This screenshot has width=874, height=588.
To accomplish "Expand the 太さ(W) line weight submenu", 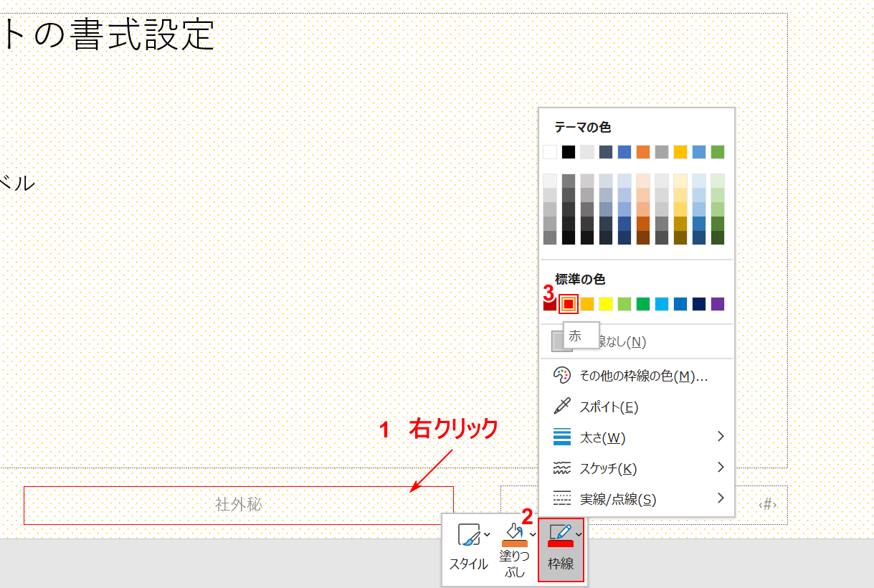I will pyautogui.click(x=638, y=437).
